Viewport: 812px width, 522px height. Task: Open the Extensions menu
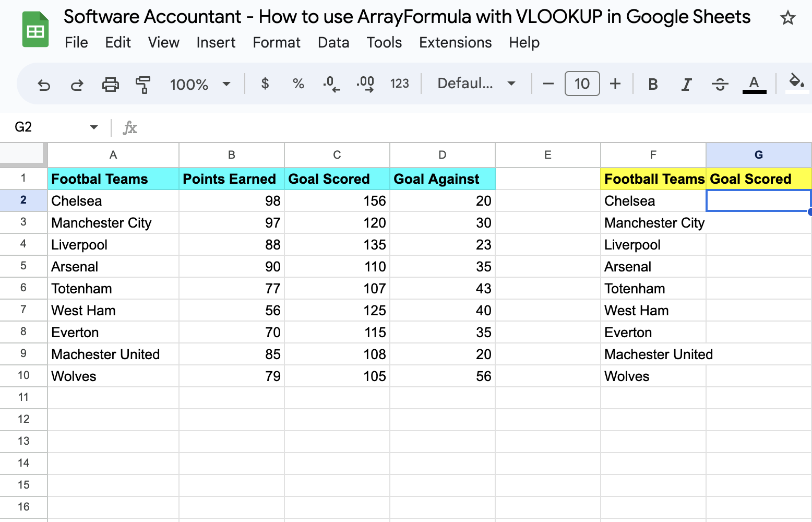(456, 42)
